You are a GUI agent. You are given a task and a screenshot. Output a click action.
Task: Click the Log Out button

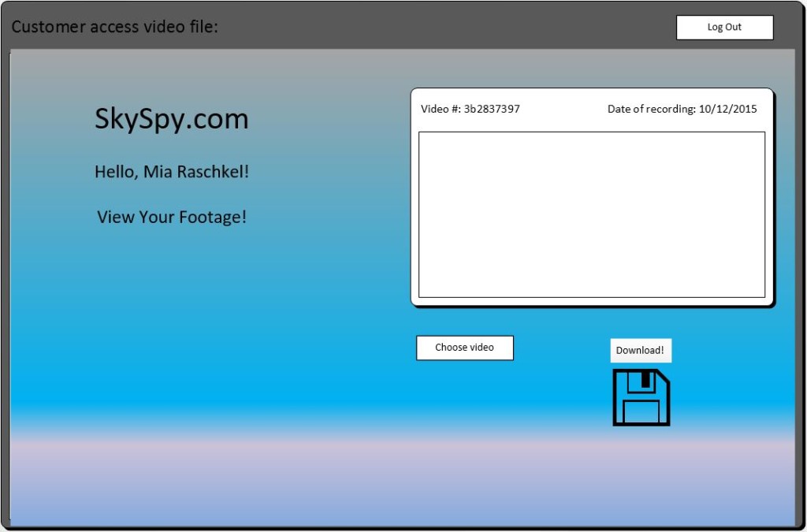pyautogui.click(x=724, y=28)
